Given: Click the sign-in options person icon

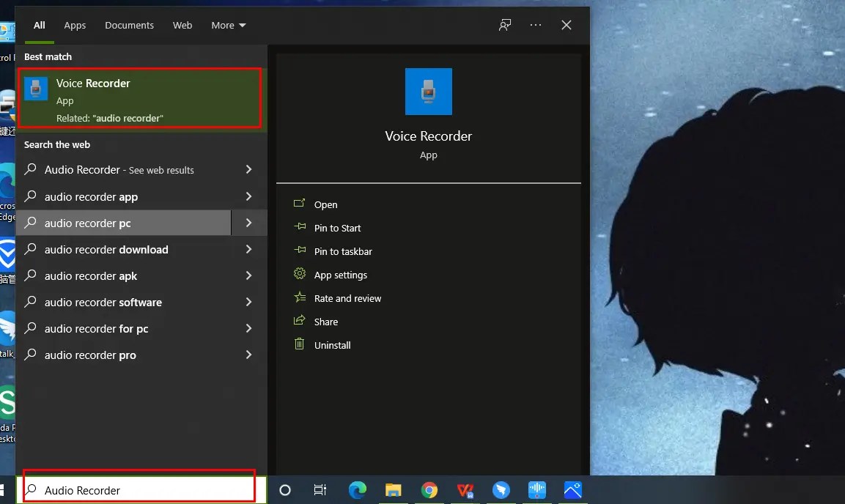Looking at the screenshot, I should (504, 24).
